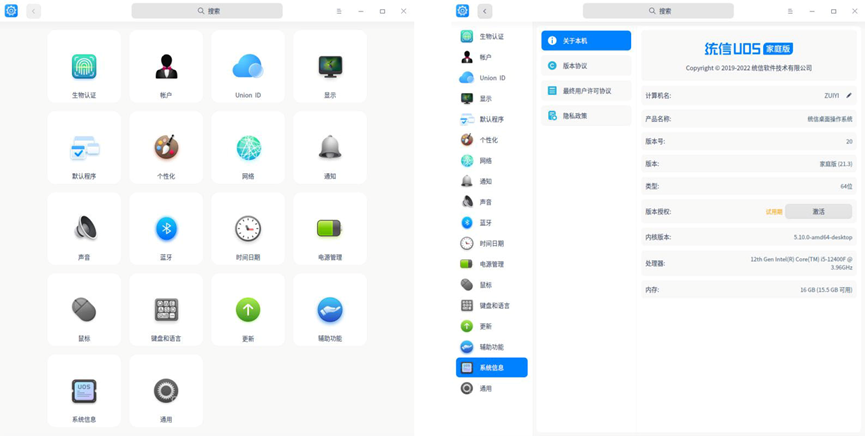Select 帐户 in the right window sidebar
This screenshot has width=865, height=436.
click(x=492, y=57)
